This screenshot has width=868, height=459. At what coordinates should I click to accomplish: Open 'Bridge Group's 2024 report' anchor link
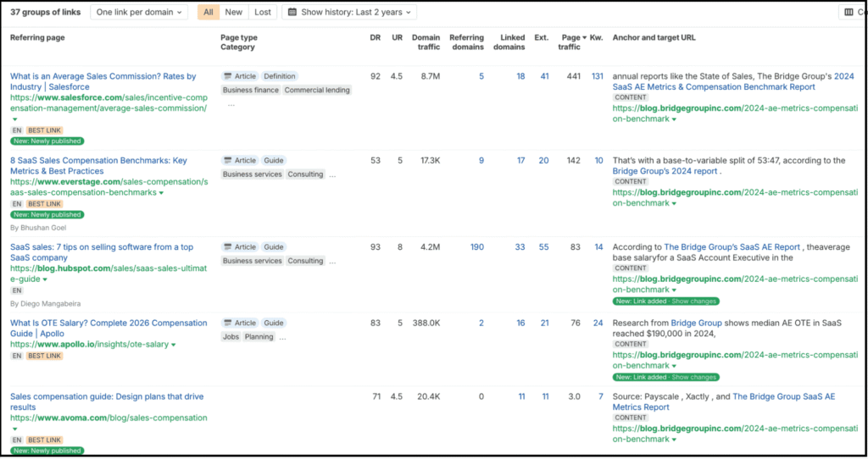665,171
